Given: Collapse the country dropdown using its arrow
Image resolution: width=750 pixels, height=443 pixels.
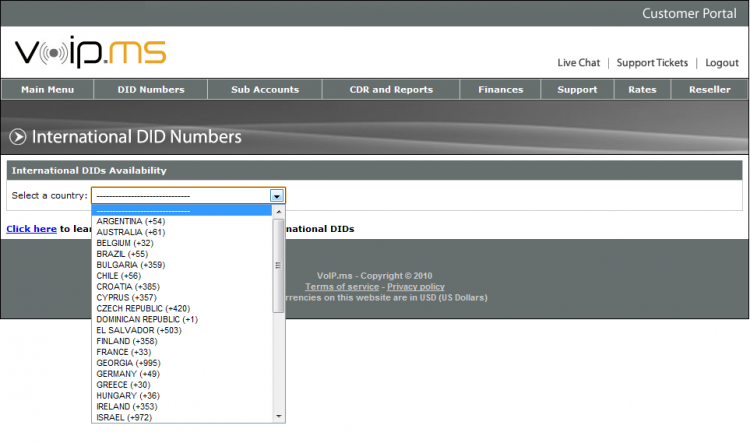Looking at the screenshot, I should [x=277, y=196].
